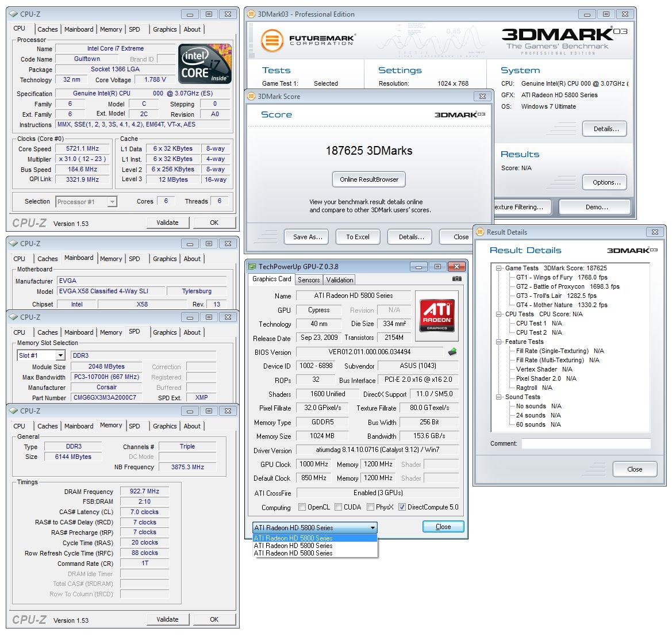The width and height of the screenshot is (672, 636).
Task: Open the Slot #1 memory slot dropdown
Action: coord(60,355)
